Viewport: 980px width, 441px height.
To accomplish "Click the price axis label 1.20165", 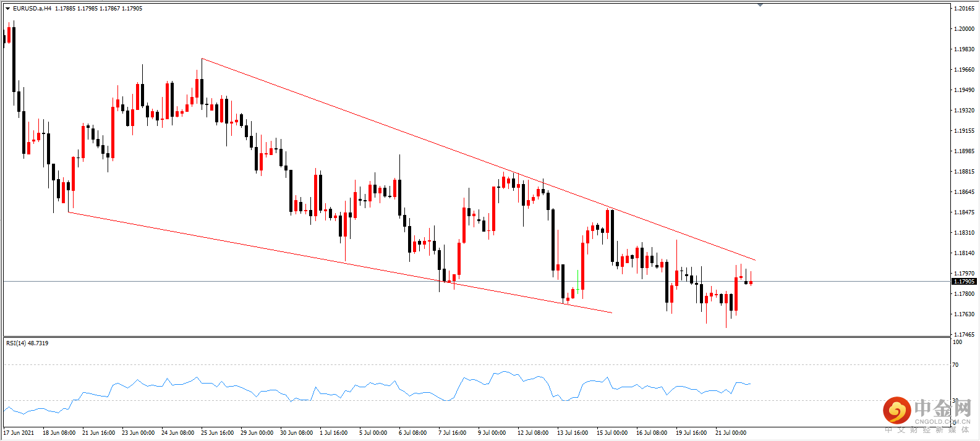I will (965, 9).
